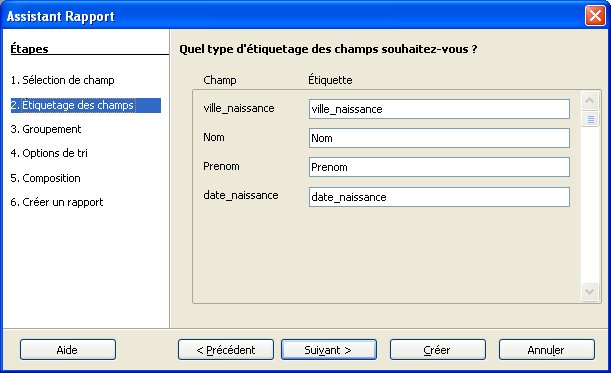Close the Assistant Rapport dialog
611x373 pixels.
click(x=595, y=16)
